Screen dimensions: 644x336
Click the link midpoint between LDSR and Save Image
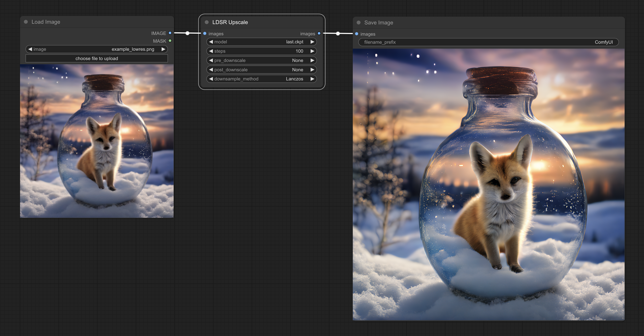click(338, 34)
